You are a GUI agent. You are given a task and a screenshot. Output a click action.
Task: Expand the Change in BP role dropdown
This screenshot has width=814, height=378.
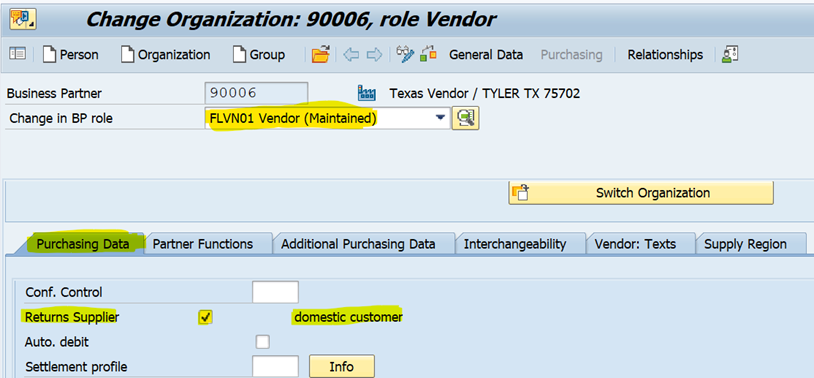(441, 118)
